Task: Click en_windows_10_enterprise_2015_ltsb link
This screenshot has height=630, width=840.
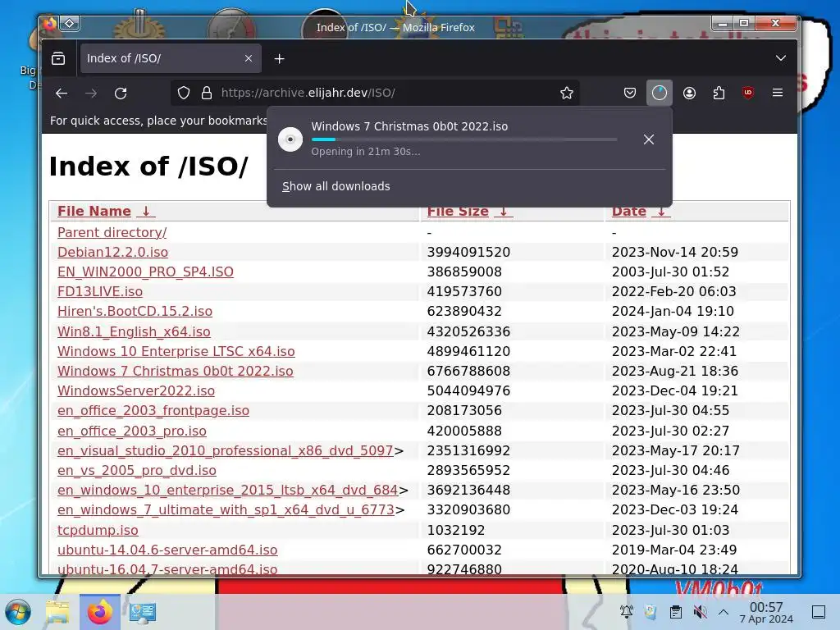Action: (x=228, y=491)
